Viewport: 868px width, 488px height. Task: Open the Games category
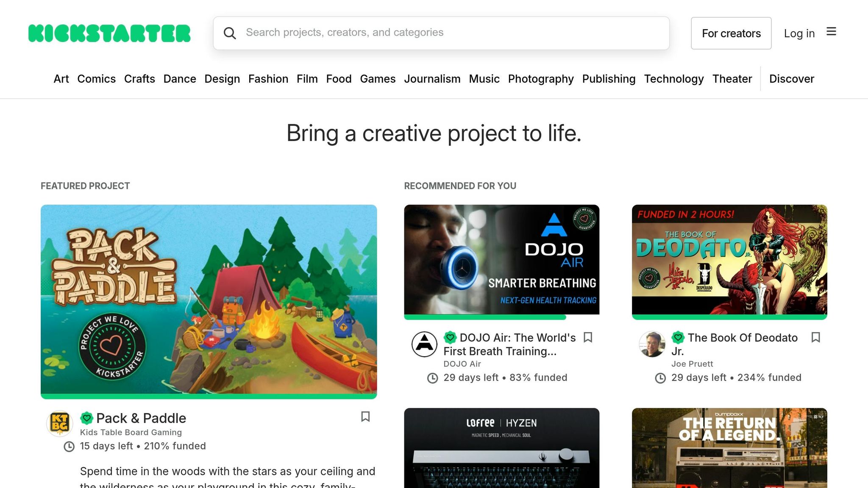click(378, 79)
